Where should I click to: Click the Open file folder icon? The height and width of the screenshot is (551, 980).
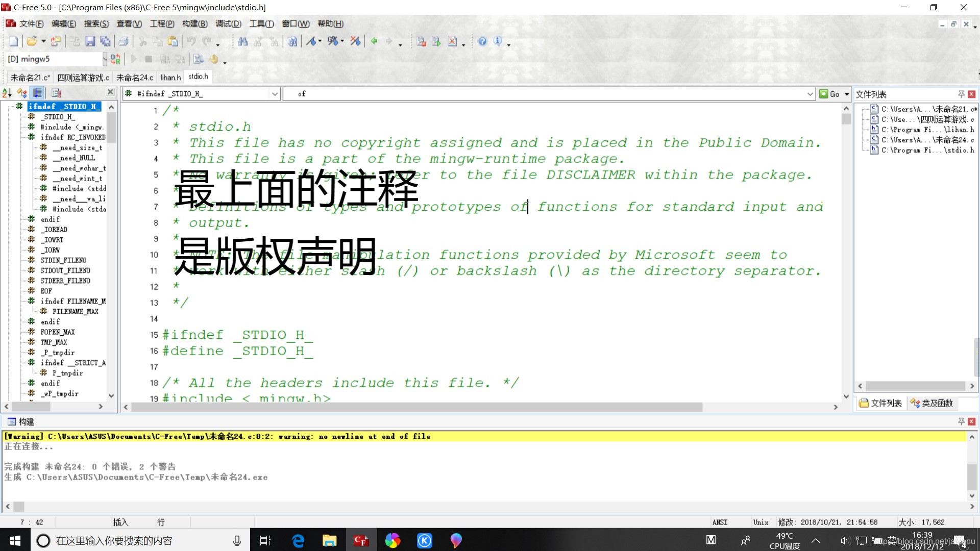coord(32,41)
